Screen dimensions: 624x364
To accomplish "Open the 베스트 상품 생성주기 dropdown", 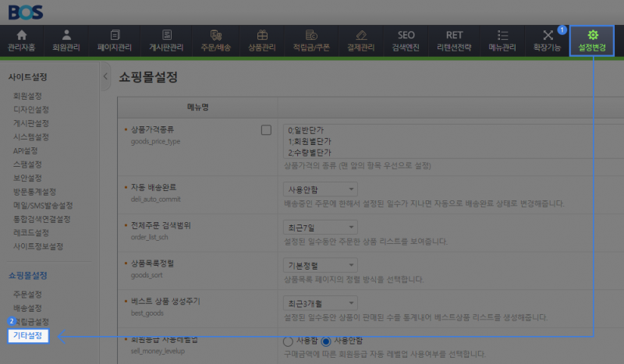I will click(320, 302).
